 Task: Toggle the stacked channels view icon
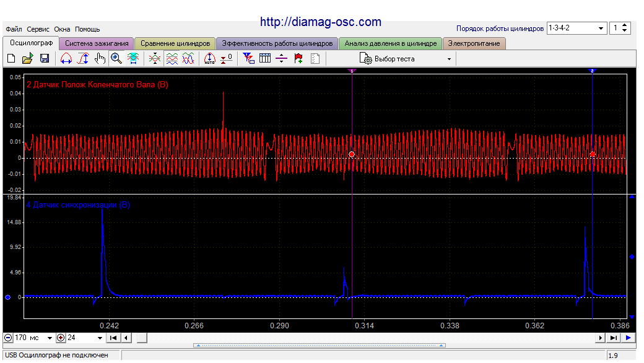[x=172, y=59]
